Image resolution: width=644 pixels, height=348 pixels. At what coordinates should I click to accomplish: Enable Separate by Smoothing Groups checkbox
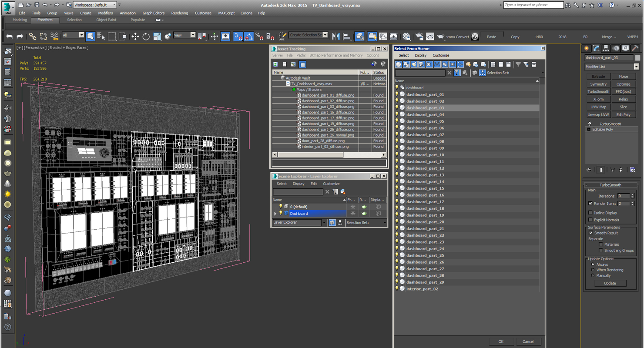click(x=601, y=251)
